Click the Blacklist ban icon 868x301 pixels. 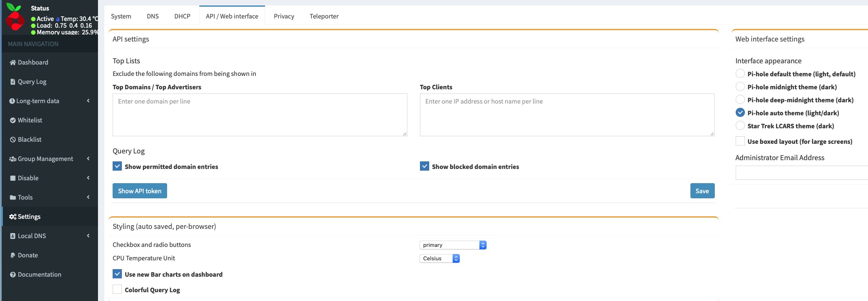(x=13, y=140)
